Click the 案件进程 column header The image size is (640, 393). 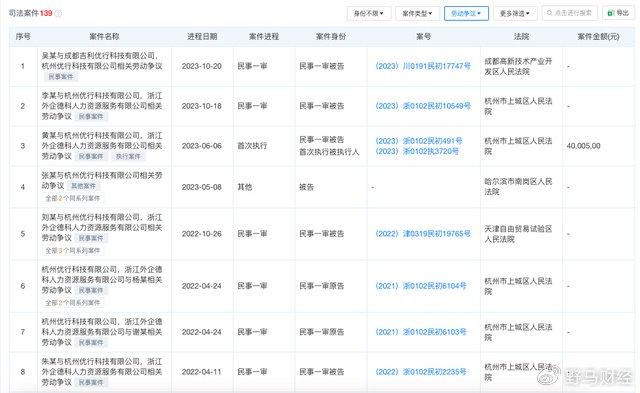pos(264,37)
